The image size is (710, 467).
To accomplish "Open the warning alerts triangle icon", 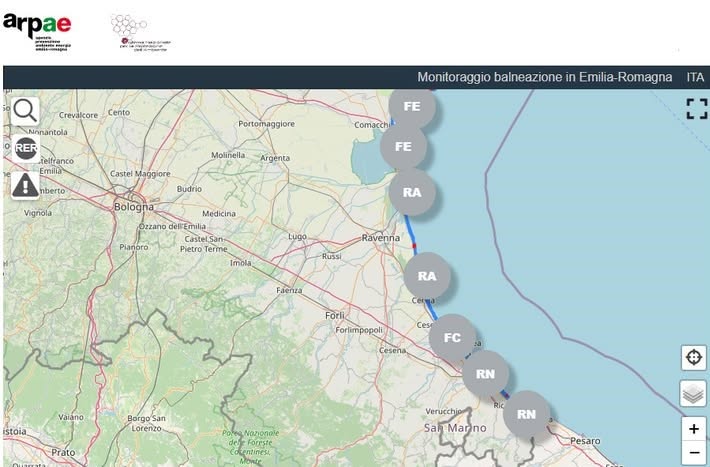I will [x=25, y=185].
